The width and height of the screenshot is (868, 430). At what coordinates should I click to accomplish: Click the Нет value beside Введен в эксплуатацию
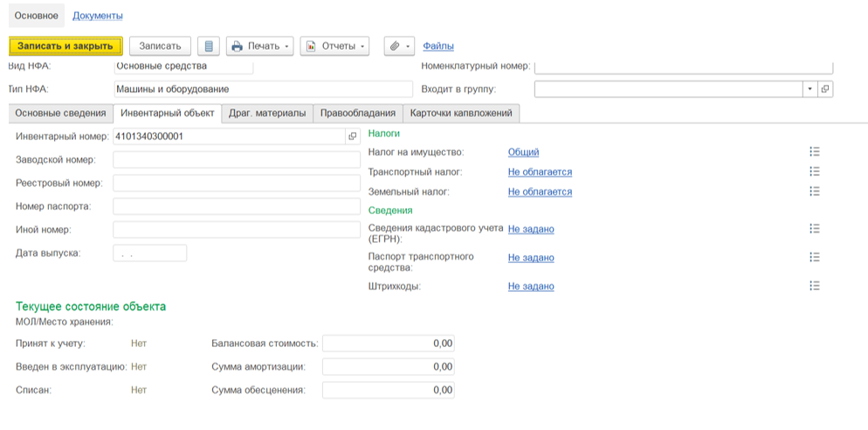tap(139, 367)
